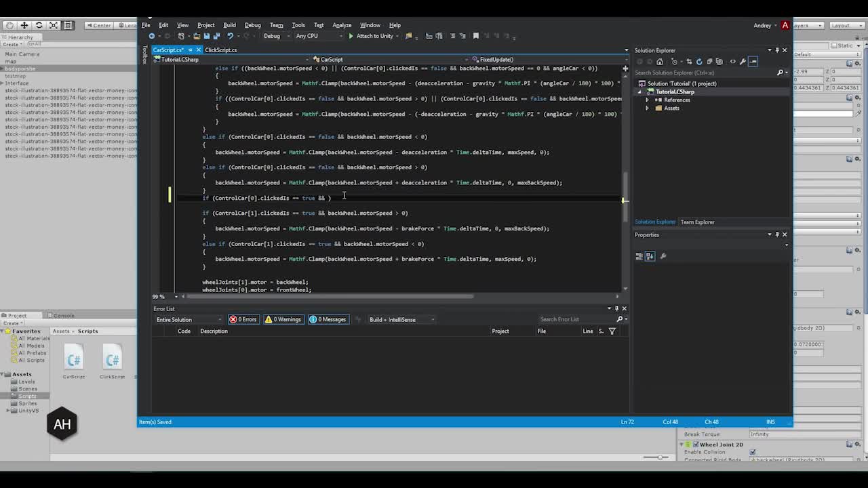Select Unity's Rotate tool in the toolbar
The height and width of the screenshot is (488, 868).
pos(39,25)
